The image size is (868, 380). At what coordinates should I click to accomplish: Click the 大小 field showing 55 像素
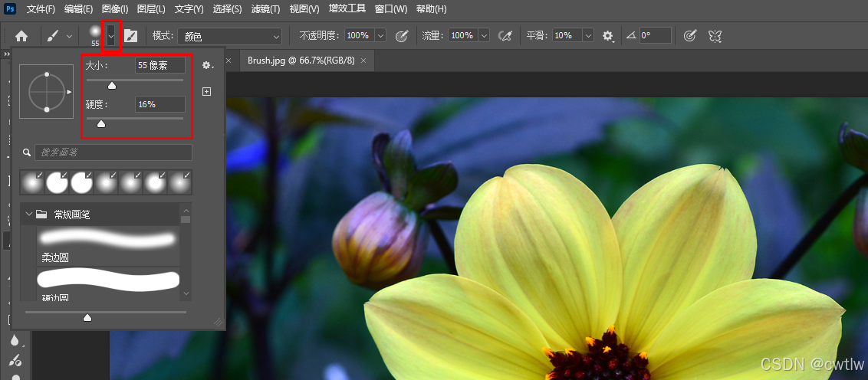pyautogui.click(x=160, y=65)
